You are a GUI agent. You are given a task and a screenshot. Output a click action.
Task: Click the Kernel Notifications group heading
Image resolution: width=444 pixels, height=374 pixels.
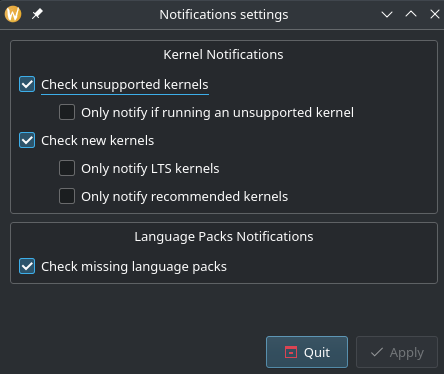point(223,55)
